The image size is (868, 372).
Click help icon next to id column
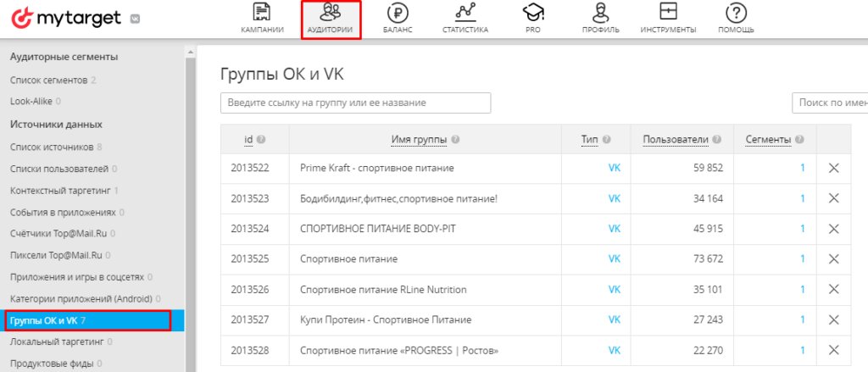pyautogui.click(x=261, y=140)
